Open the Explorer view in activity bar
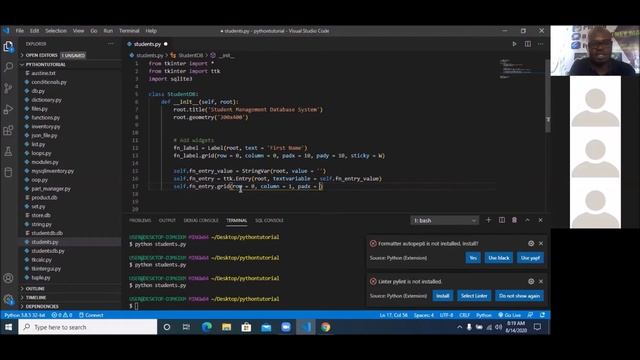The image size is (640, 360). coord(8,47)
